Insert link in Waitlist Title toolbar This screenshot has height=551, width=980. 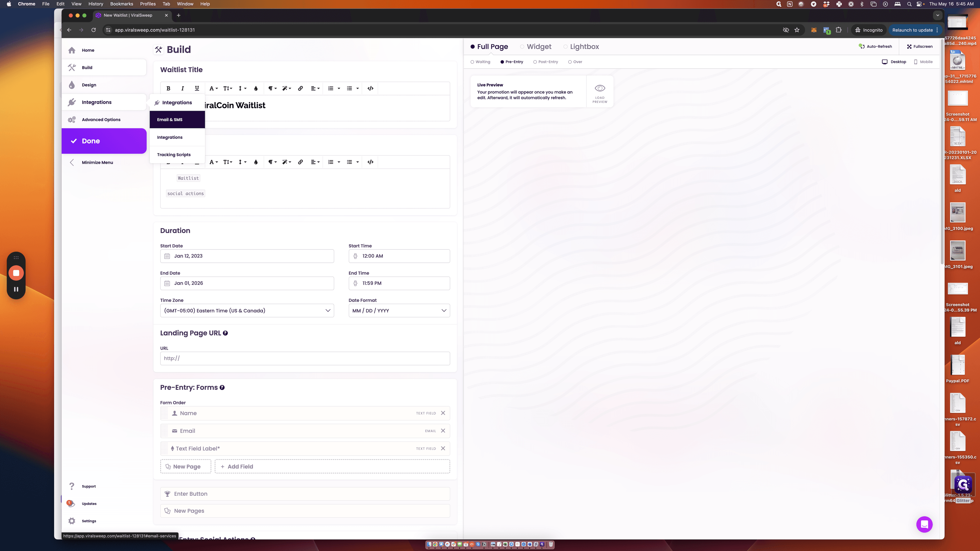[300, 88]
